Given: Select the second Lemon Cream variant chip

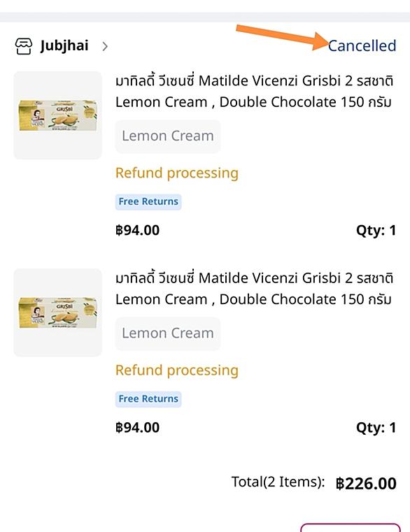Looking at the screenshot, I should pyautogui.click(x=168, y=333).
